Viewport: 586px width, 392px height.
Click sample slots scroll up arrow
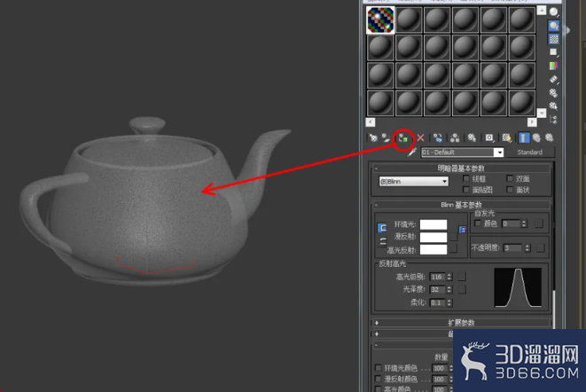[542, 11]
